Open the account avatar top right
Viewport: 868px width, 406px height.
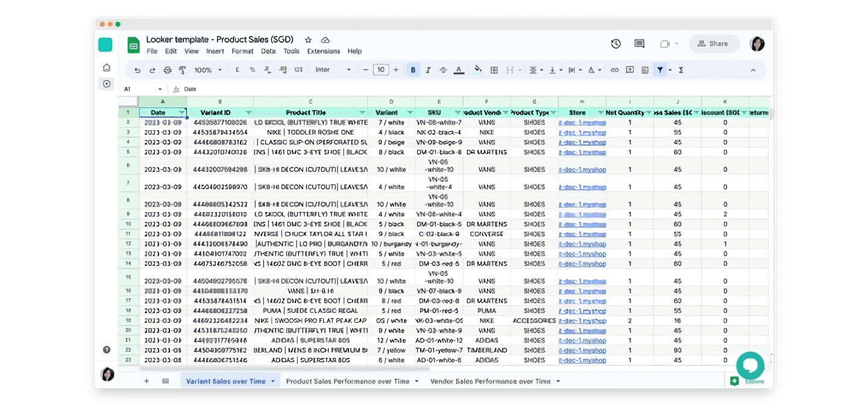click(757, 43)
